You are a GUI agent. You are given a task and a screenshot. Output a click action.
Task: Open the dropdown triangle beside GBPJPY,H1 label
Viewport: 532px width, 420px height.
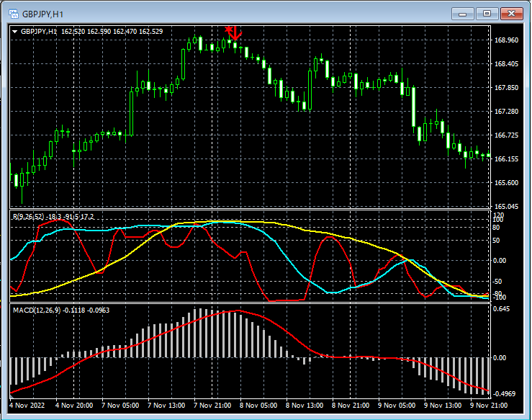[x=15, y=31]
